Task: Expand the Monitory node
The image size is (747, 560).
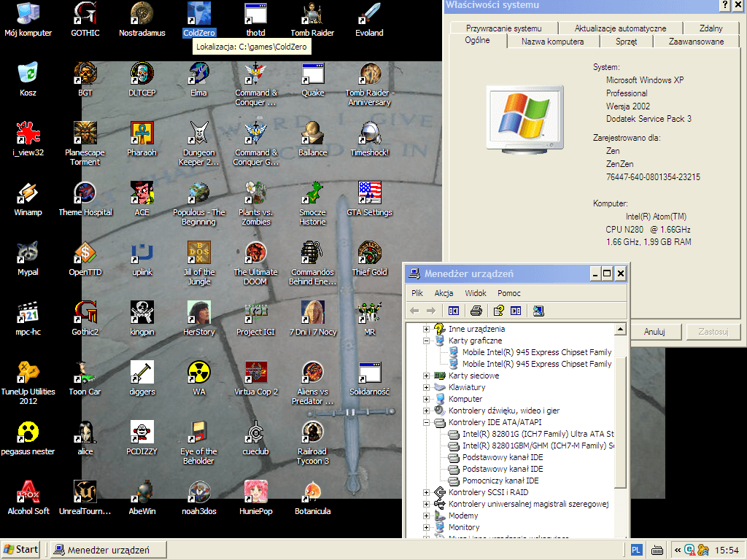Action: coord(426,528)
